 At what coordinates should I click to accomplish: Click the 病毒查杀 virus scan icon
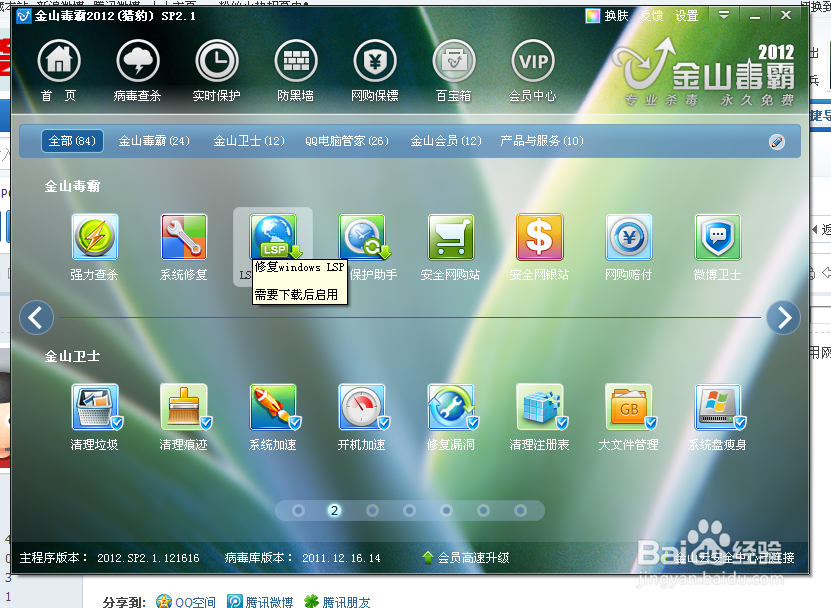coord(137,62)
